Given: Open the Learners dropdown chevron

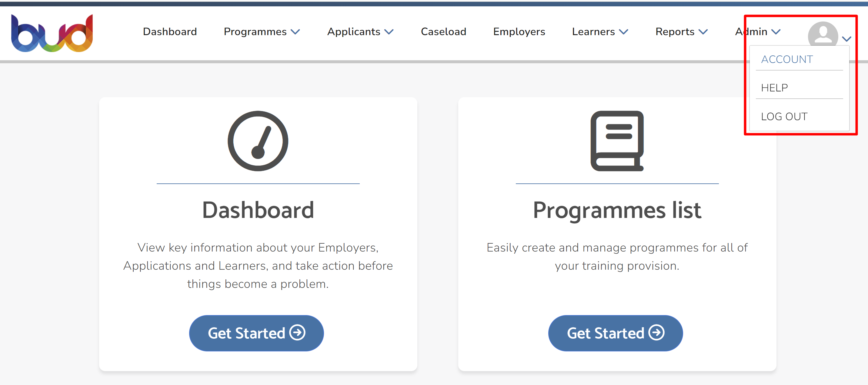Looking at the screenshot, I should pos(624,32).
